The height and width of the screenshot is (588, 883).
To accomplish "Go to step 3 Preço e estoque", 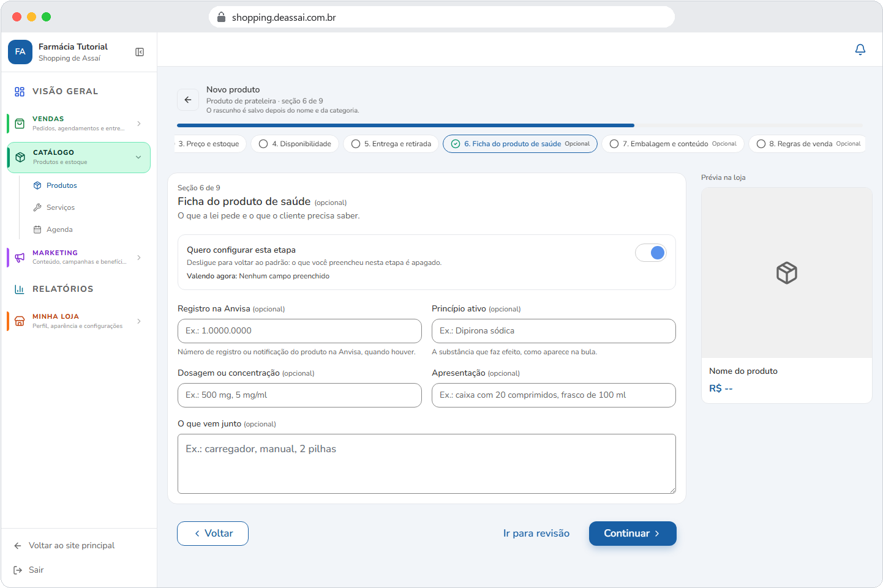I will 211,144.
